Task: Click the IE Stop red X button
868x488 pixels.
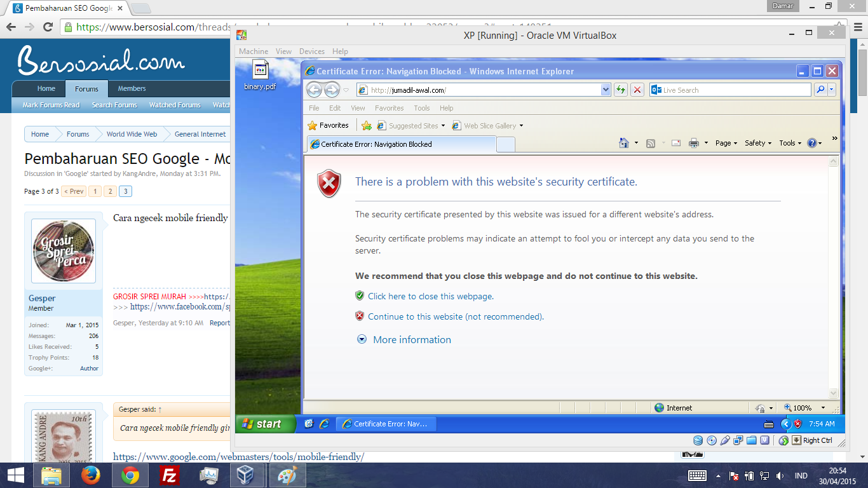Action: click(x=637, y=90)
